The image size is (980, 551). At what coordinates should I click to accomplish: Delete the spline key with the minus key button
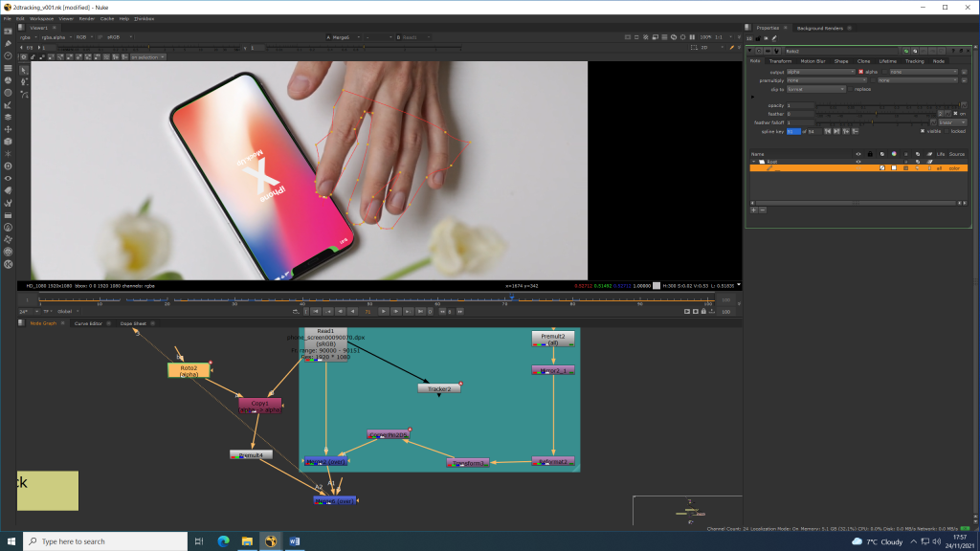tap(855, 131)
